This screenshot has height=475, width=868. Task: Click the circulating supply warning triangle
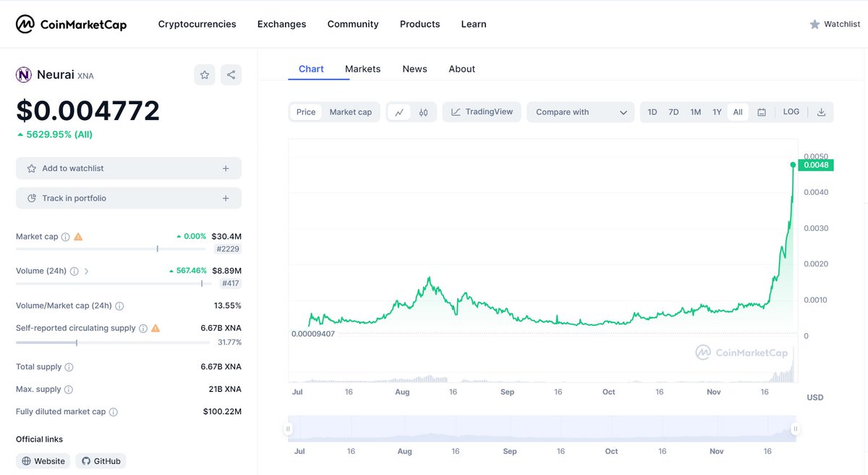tap(156, 328)
